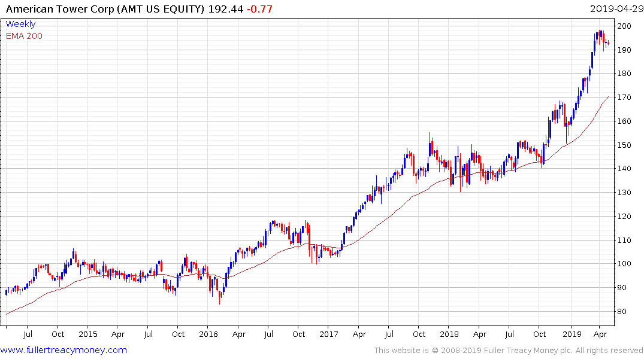Click the 2019 year label on time axis
The image size is (644, 359).
coord(572,334)
